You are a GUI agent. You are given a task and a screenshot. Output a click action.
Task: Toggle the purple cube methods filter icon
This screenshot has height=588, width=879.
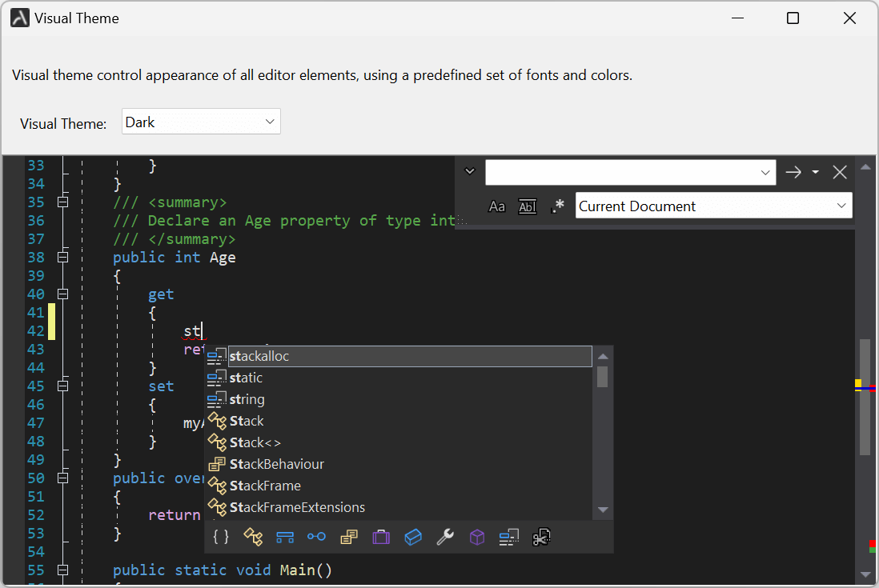(477, 537)
